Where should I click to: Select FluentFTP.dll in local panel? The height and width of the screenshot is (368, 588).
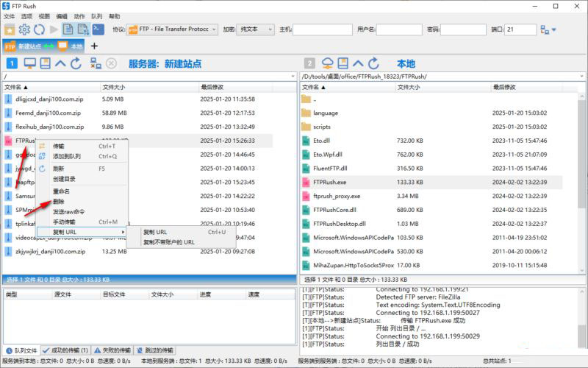[431, 169]
